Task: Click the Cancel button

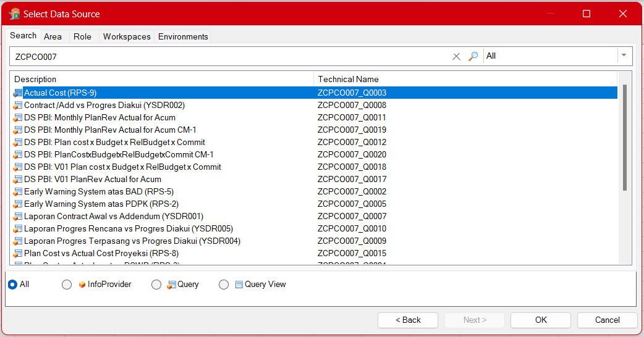Action: tap(607, 320)
